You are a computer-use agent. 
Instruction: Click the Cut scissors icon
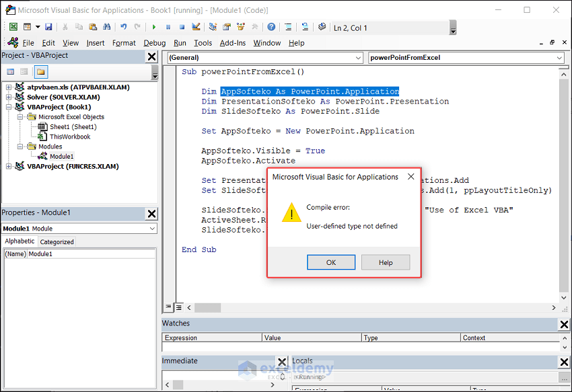pos(65,27)
